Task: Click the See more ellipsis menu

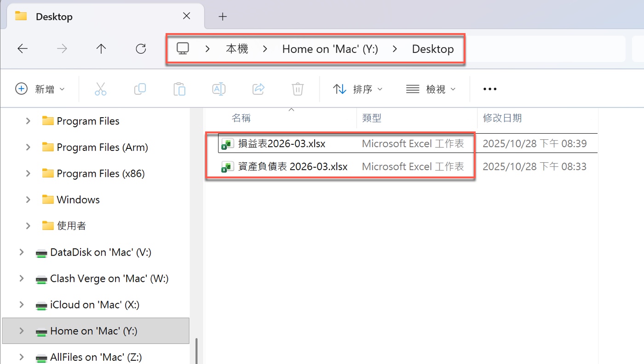Action: coord(489,89)
